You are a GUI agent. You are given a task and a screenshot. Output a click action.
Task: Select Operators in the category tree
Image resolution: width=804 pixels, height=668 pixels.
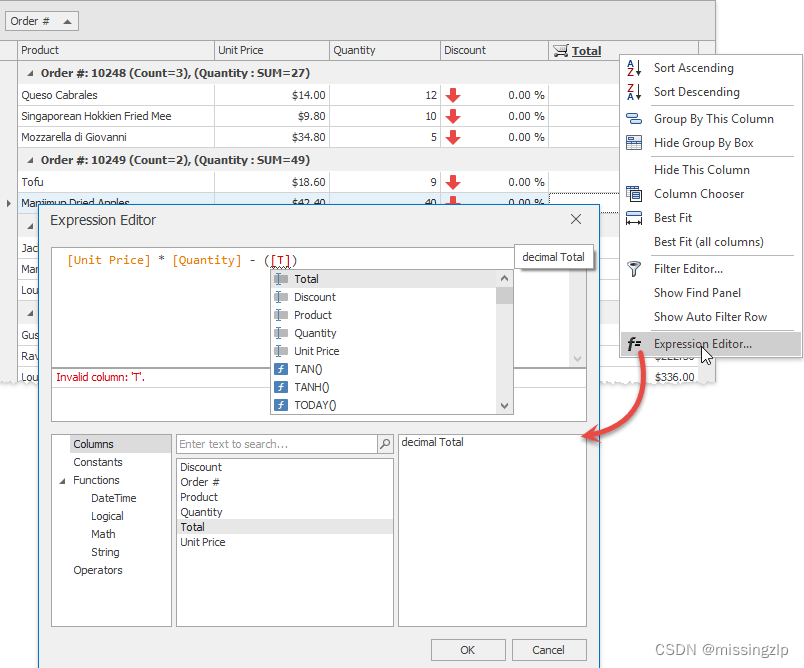(98, 570)
